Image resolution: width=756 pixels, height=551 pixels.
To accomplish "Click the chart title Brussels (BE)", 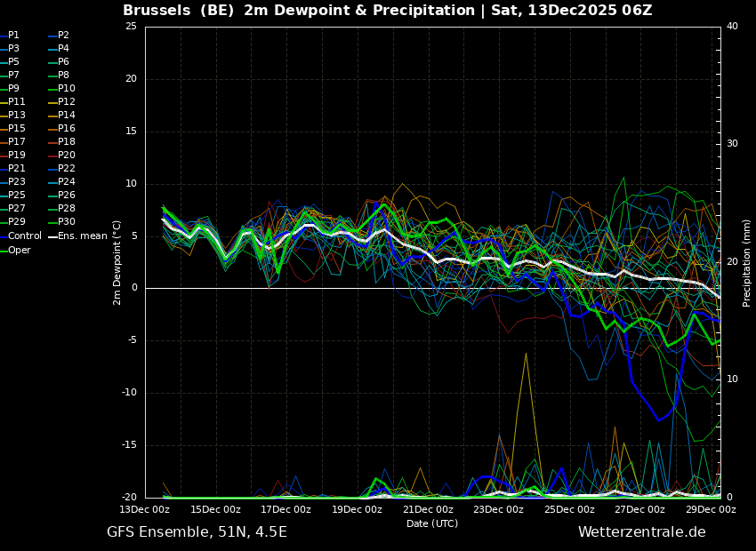I will [179, 11].
